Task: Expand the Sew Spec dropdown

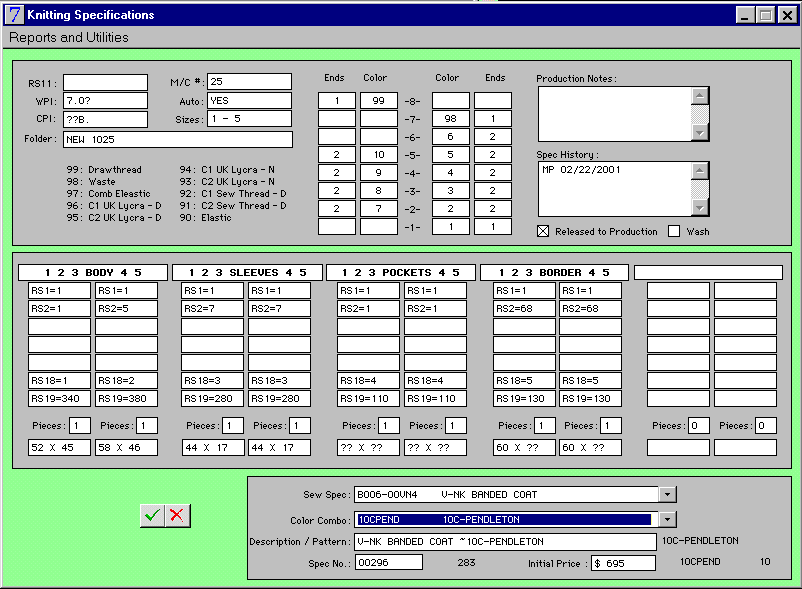Action: [668, 494]
